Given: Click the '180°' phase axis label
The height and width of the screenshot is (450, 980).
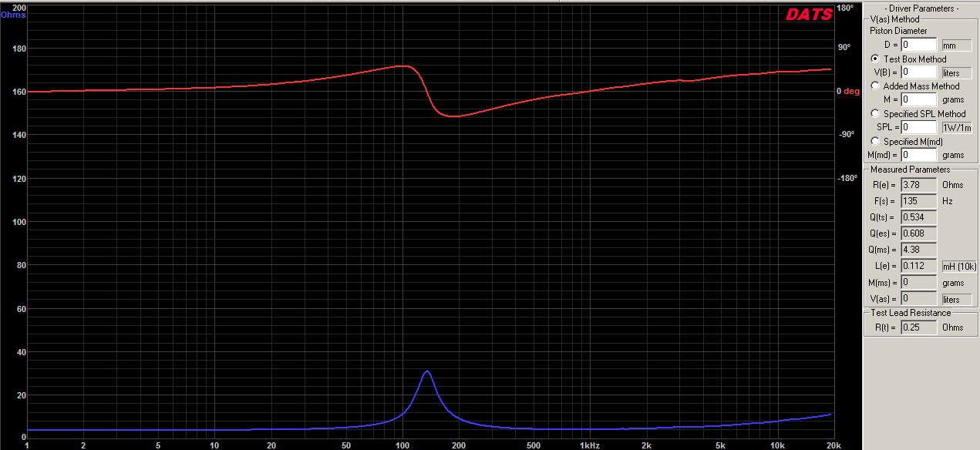Looking at the screenshot, I should pos(845,8).
